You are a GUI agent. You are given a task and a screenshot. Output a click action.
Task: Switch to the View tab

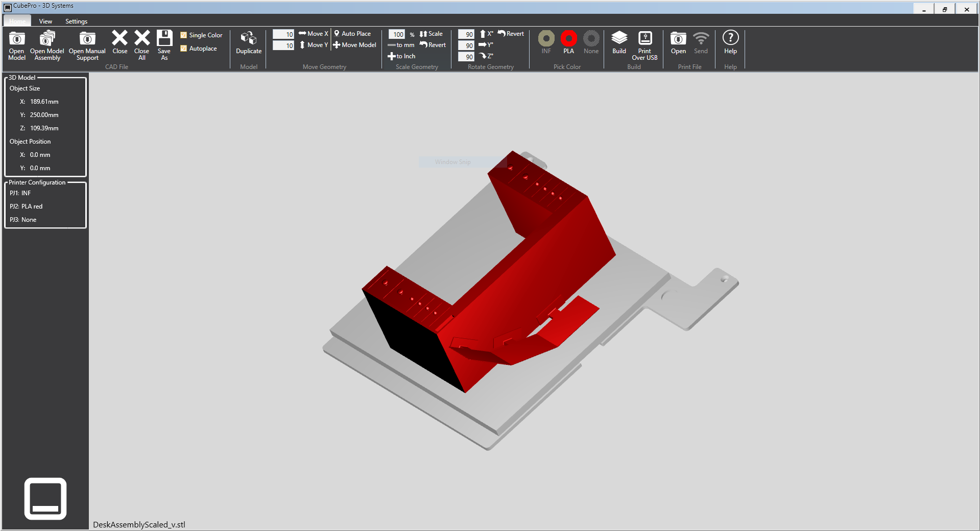45,21
